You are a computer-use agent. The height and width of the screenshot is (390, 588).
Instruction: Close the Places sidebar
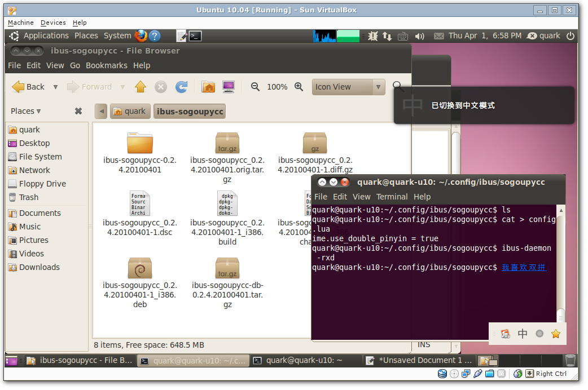tap(78, 111)
